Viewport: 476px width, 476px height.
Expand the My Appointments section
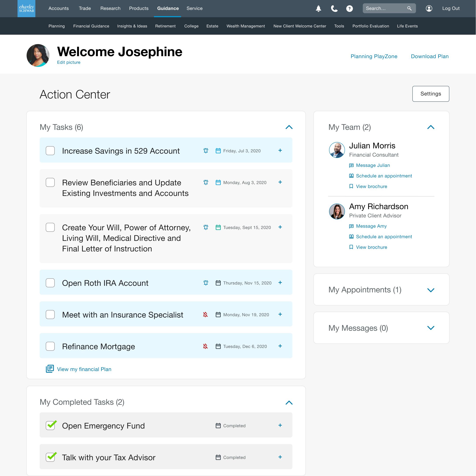tap(431, 290)
